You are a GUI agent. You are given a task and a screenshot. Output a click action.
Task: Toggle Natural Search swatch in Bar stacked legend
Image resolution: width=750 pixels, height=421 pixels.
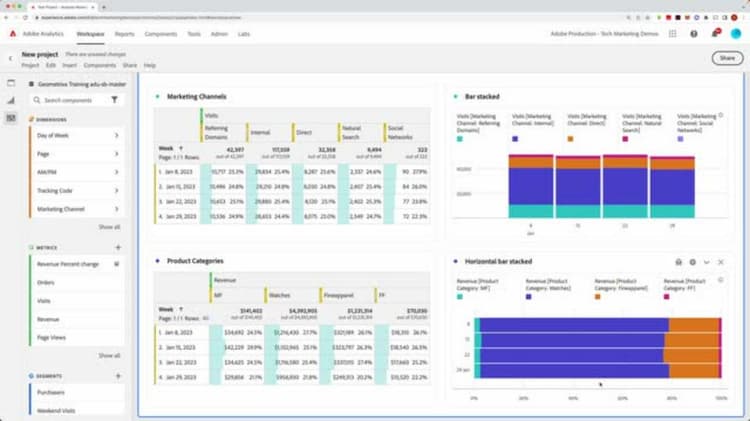[625, 139]
